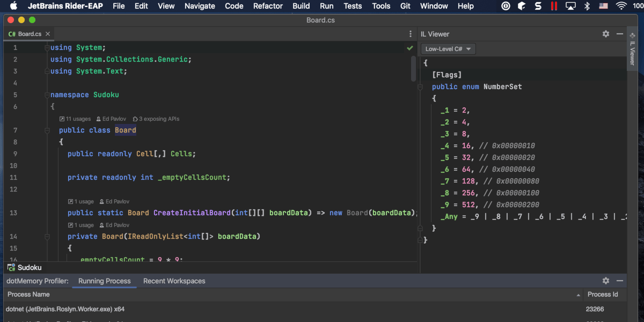Click the 3 exposing APIs link
Viewport: 644px width, 322px height.
(156, 119)
